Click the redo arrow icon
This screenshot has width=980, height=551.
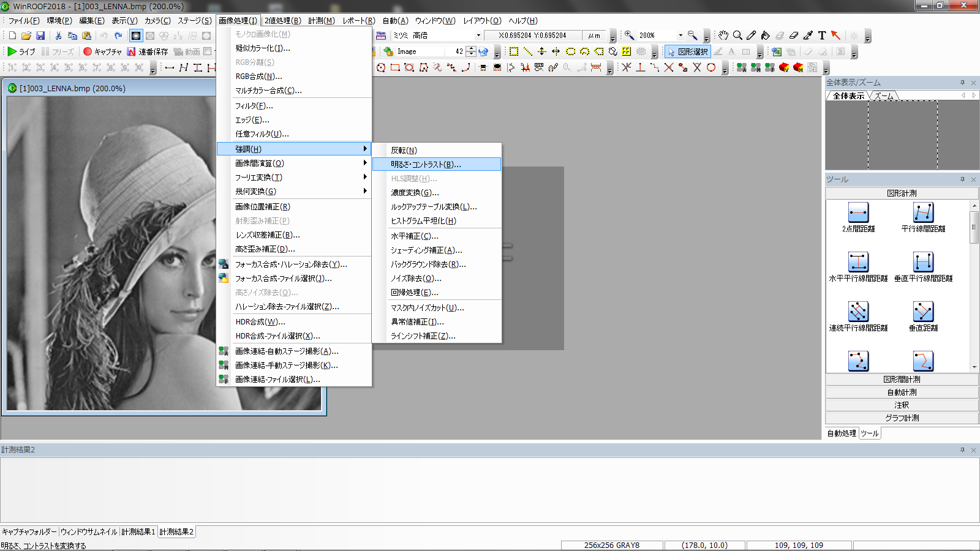tap(118, 36)
